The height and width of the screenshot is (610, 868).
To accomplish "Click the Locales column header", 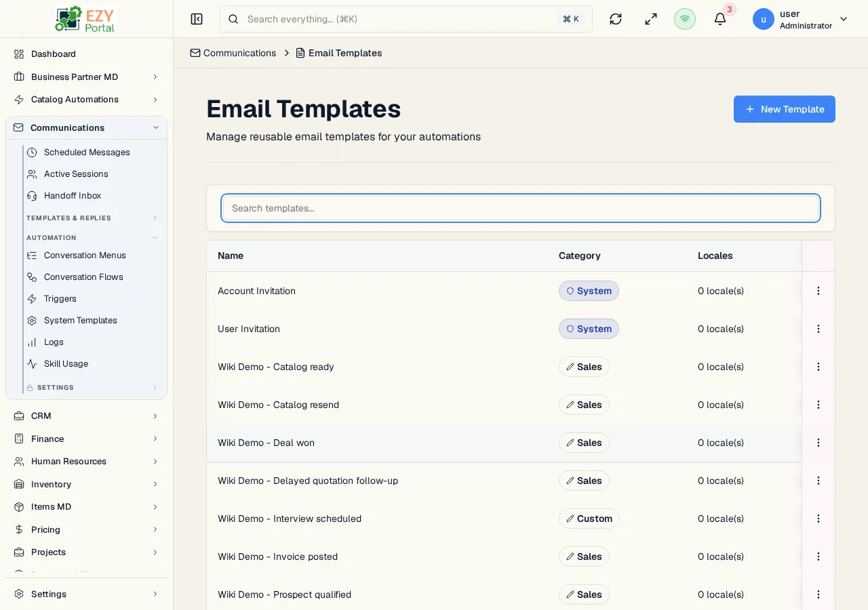I will [x=715, y=256].
